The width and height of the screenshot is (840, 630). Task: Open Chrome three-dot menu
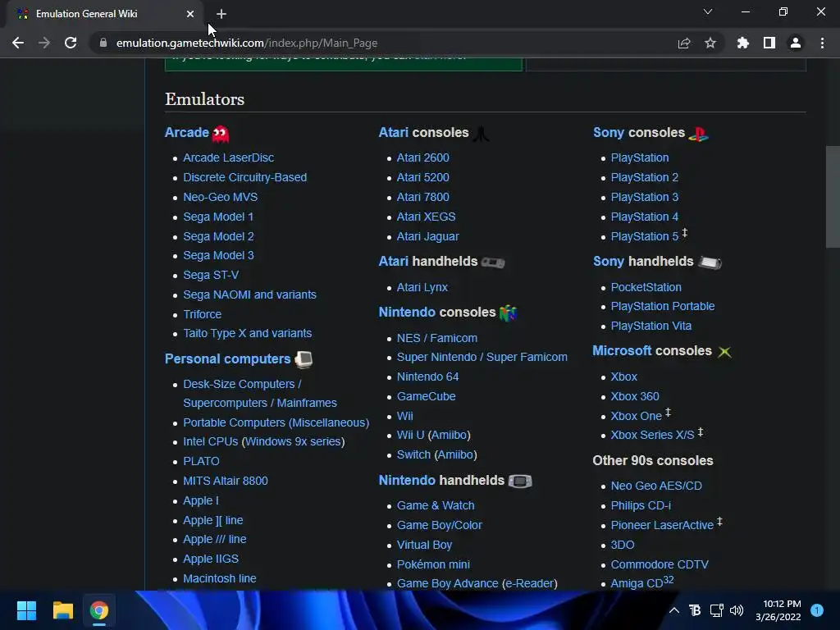822,43
